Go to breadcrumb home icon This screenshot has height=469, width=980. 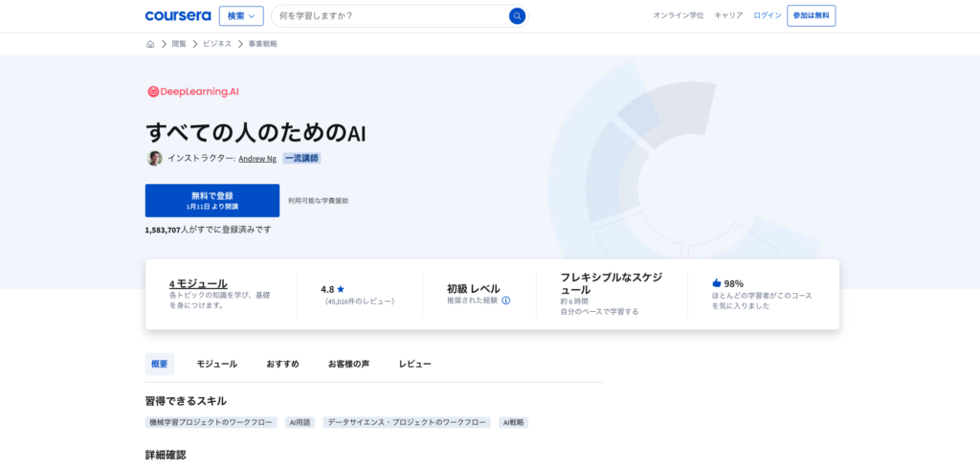(x=150, y=44)
